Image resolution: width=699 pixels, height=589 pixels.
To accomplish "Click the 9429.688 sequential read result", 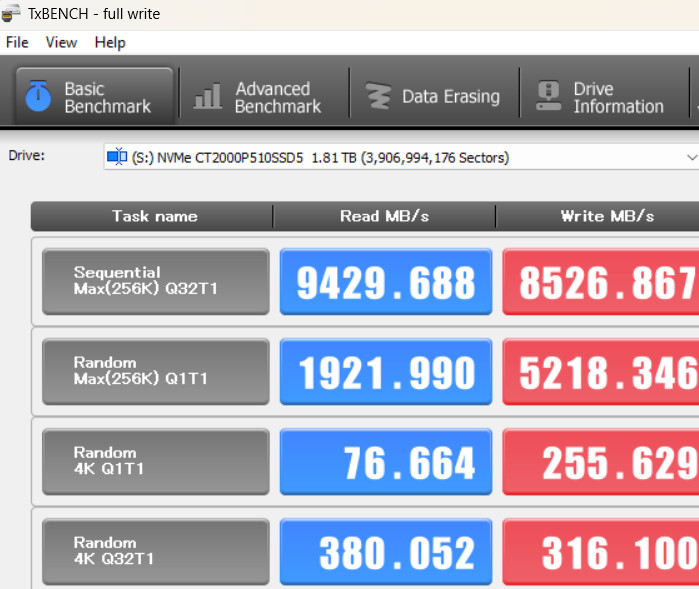I will click(386, 283).
